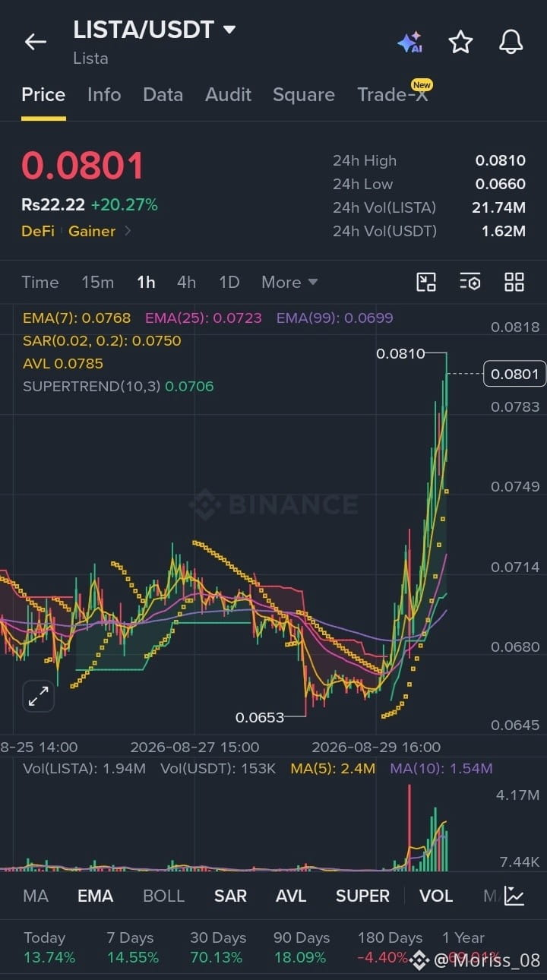Tap the 24h Low value 0.0660
The width and height of the screenshot is (547, 980).
pos(501,184)
